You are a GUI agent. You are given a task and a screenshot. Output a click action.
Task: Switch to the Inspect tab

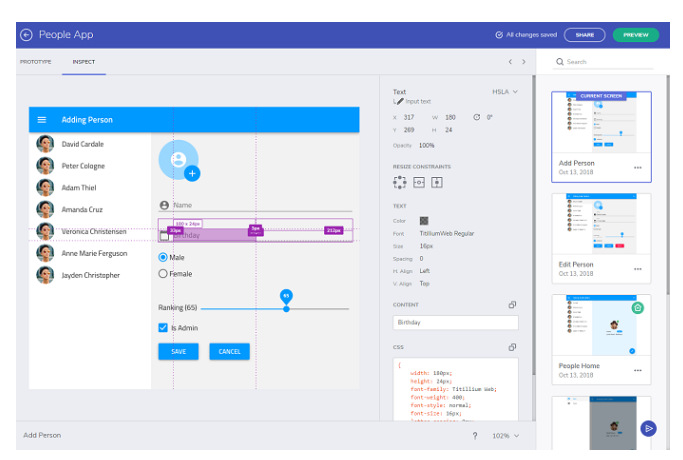[x=84, y=62]
